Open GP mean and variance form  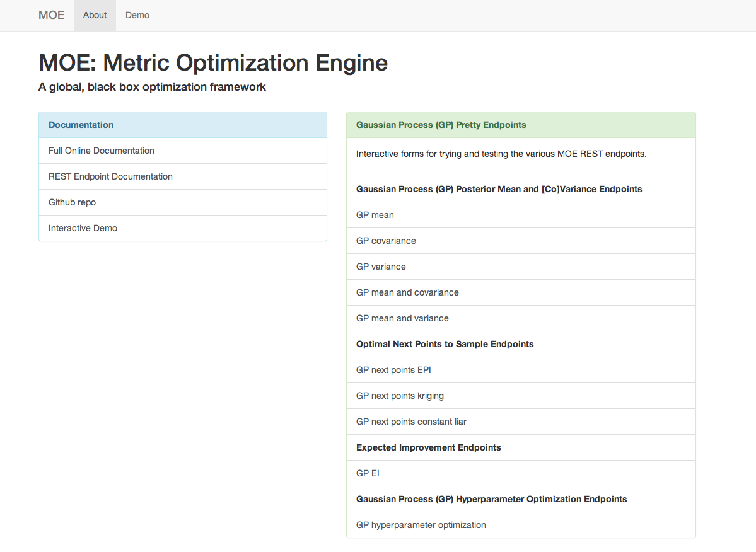pyautogui.click(x=521, y=318)
